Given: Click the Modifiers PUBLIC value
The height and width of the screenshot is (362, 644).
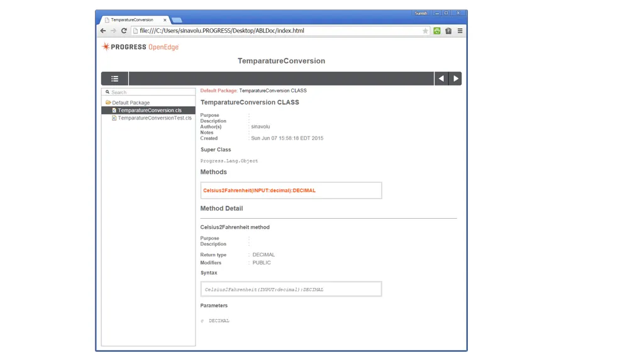Looking at the screenshot, I should 262,263.
